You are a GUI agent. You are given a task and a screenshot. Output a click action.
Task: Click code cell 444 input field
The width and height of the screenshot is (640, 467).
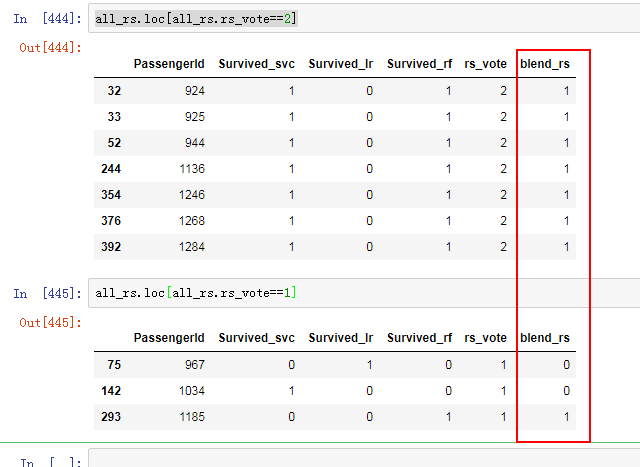pyautogui.click(x=364, y=18)
